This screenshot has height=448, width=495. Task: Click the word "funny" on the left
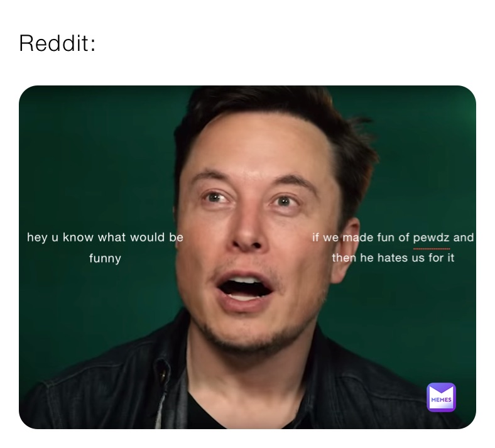(x=105, y=259)
